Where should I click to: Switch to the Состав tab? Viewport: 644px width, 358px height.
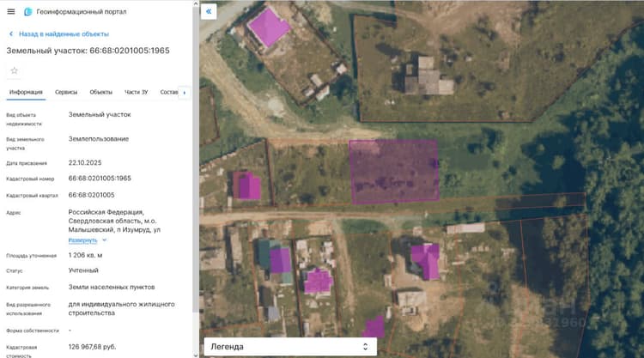(x=169, y=93)
